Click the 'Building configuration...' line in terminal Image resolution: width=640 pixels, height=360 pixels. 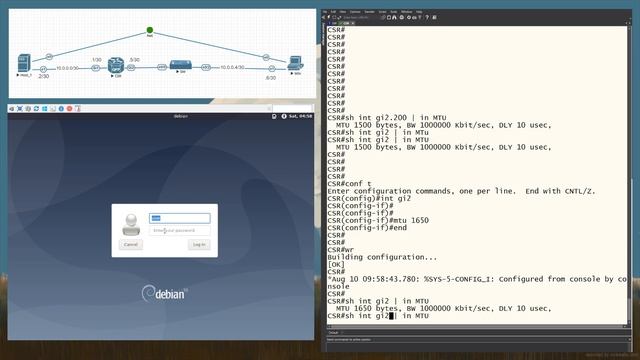[382, 257]
